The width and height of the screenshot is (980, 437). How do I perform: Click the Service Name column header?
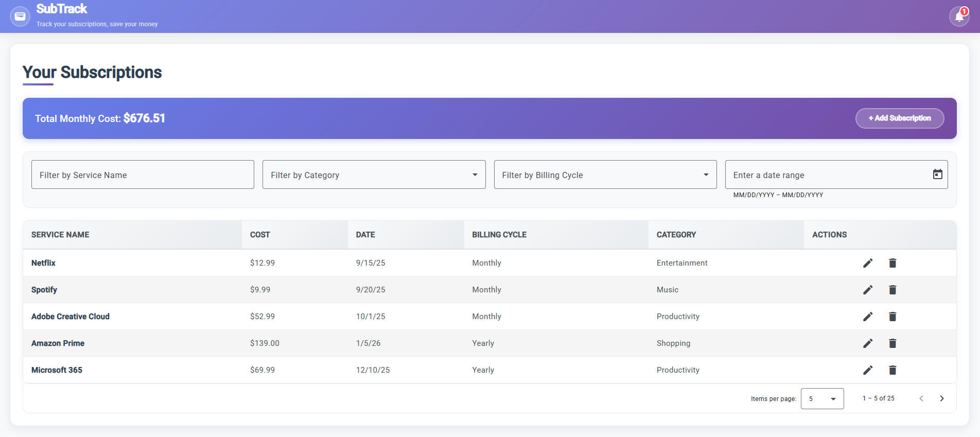[x=60, y=235]
